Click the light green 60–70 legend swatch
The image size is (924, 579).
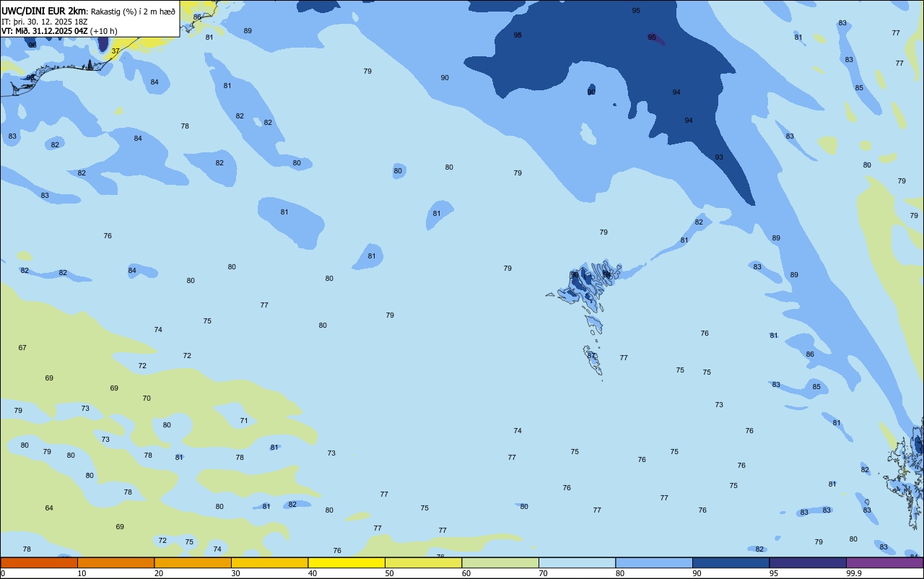tap(500, 562)
